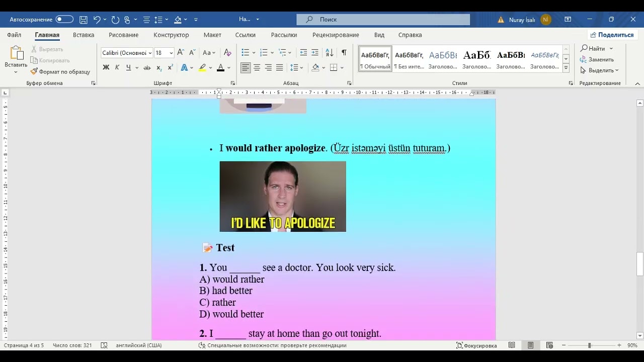Align text right
Screen dimensions: 644x362
tap(268, 67)
